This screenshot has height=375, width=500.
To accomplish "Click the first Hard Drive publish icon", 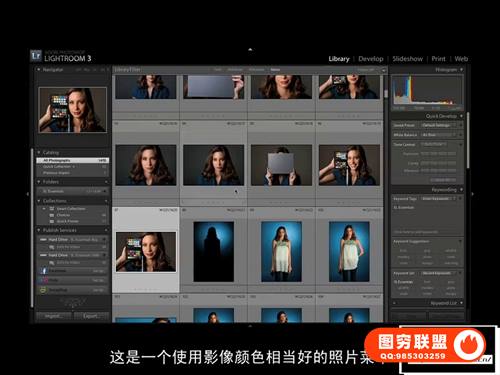I will tap(43, 240).
